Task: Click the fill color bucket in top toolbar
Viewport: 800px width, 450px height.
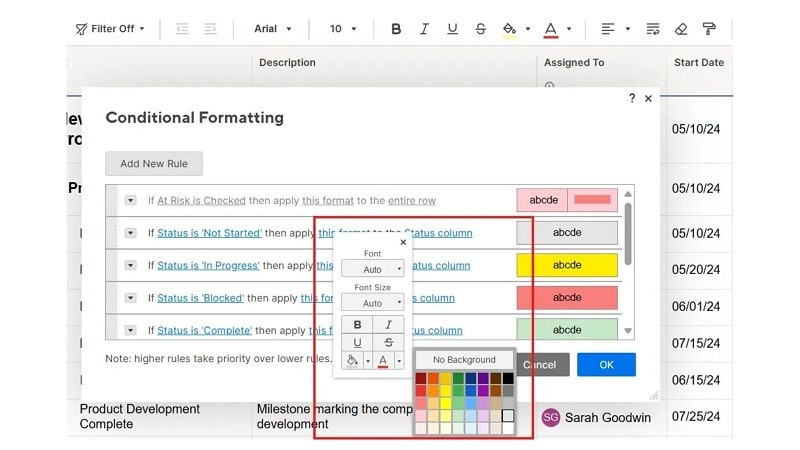Action: (509, 30)
